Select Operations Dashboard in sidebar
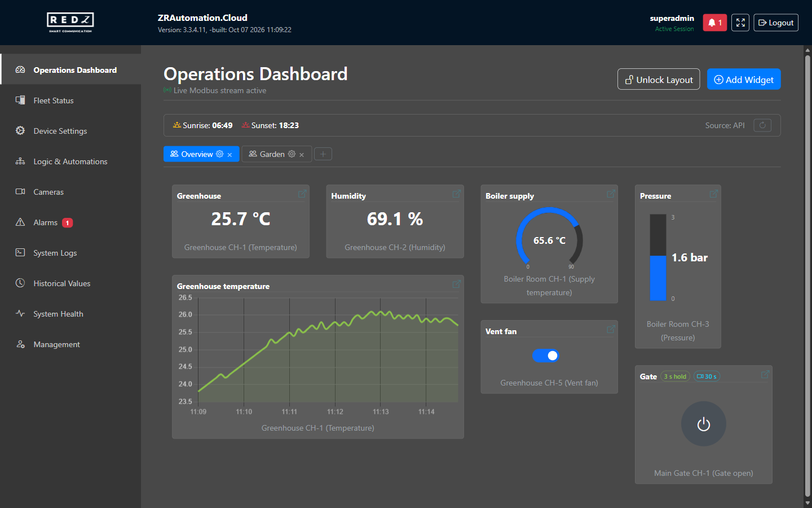812x508 pixels. click(70, 70)
